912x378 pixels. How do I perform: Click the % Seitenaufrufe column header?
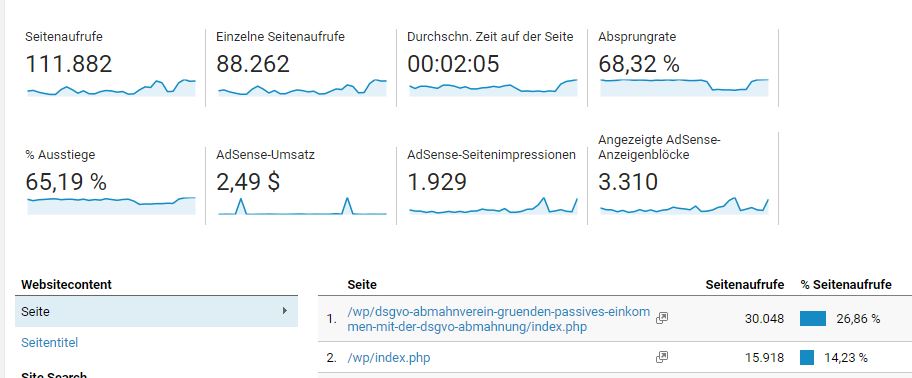(846, 284)
